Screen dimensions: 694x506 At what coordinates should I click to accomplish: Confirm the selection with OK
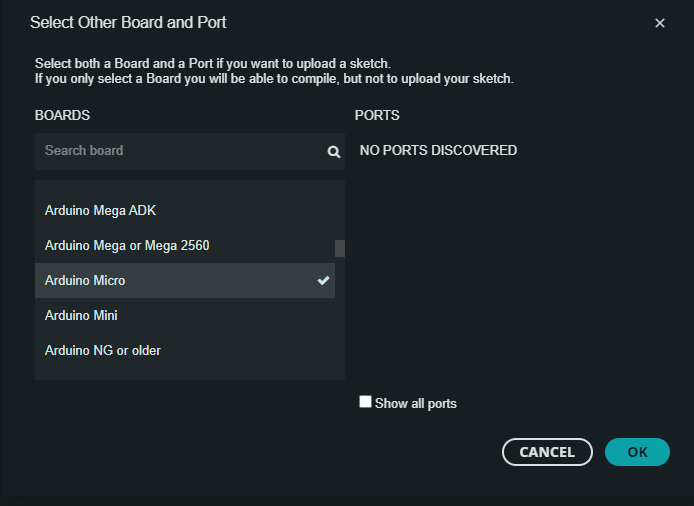tap(637, 452)
